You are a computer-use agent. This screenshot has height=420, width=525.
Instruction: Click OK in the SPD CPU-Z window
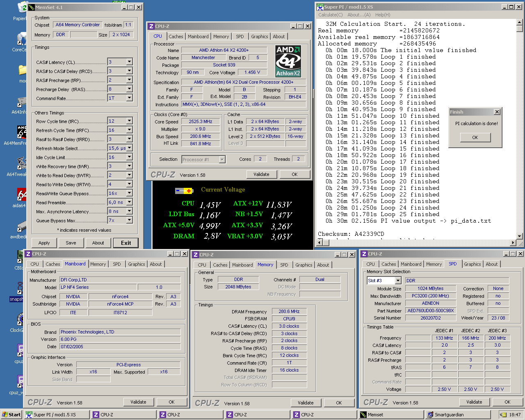(507, 402)
